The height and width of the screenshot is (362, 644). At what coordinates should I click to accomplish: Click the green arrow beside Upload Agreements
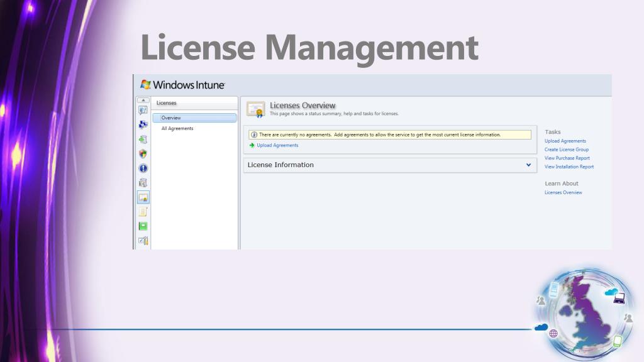click(252, 145)
